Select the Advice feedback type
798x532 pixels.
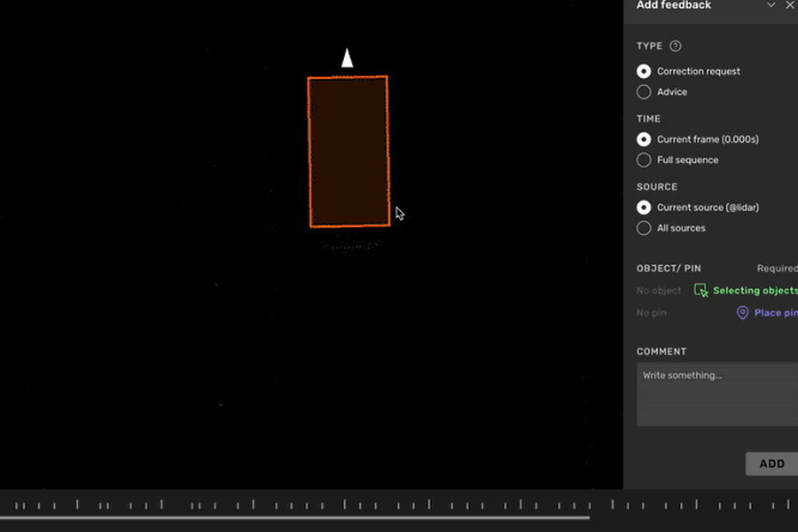(644, 92)
